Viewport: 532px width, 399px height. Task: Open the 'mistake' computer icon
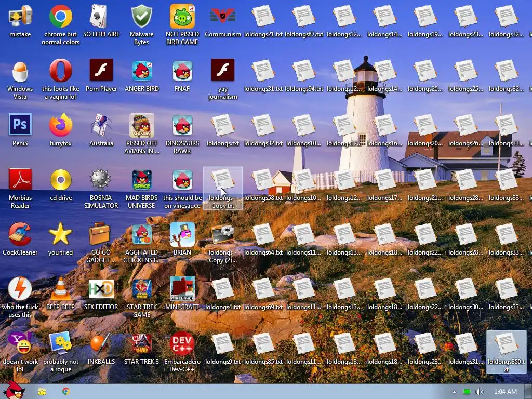point(20,16)
